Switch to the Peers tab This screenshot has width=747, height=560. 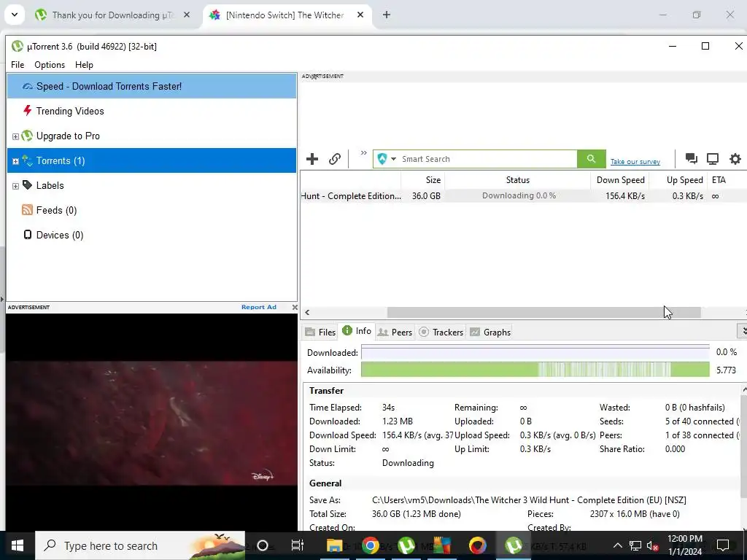395,332
